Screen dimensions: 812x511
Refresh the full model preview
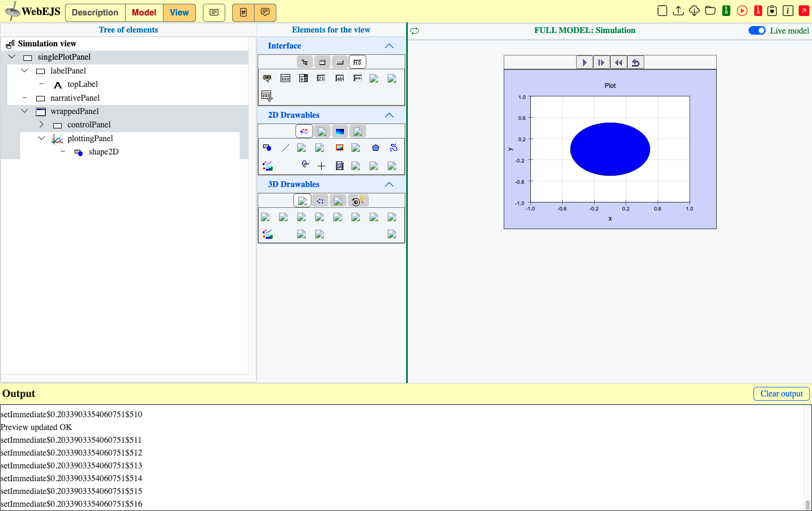pos(415,31)
